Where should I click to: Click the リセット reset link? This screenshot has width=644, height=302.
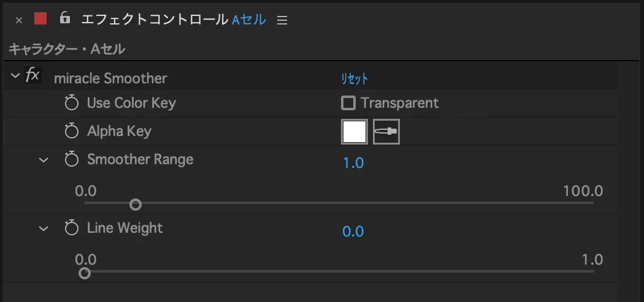(x=354, y=79)
